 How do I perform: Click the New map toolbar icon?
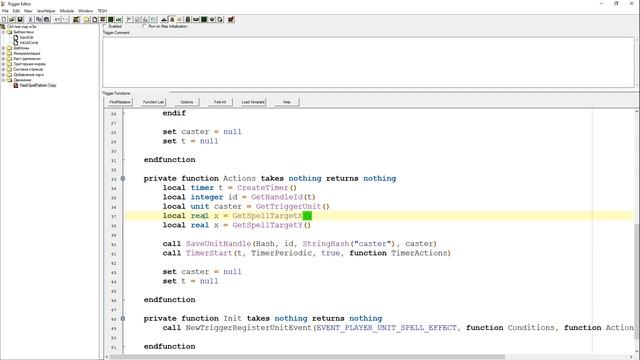coord(4,20)
